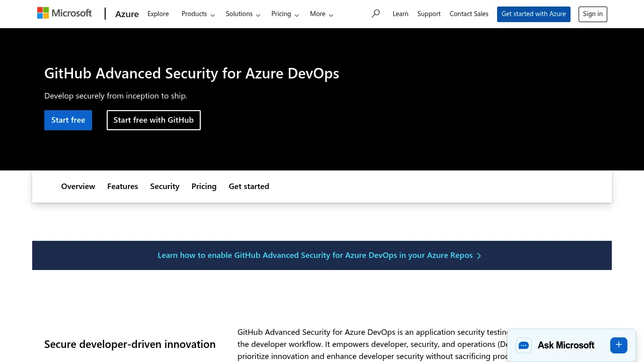Click Start free with GitHub button

point(153,120)
